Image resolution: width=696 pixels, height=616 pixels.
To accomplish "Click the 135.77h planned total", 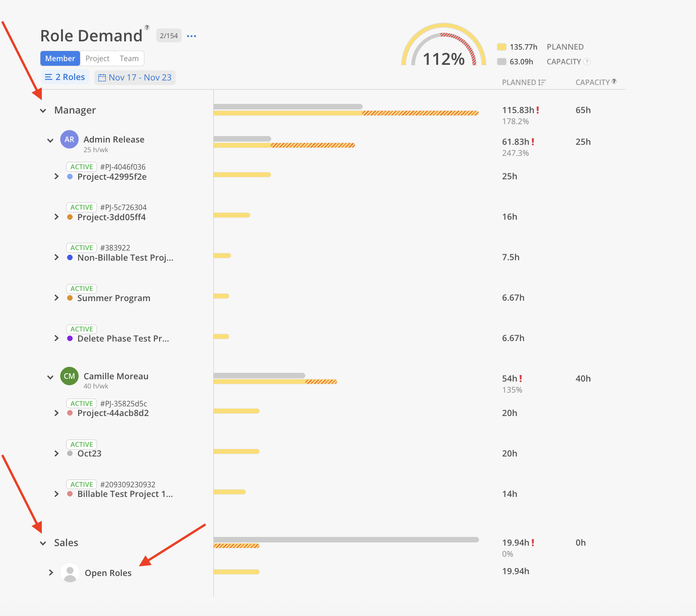I will (524, 47).
